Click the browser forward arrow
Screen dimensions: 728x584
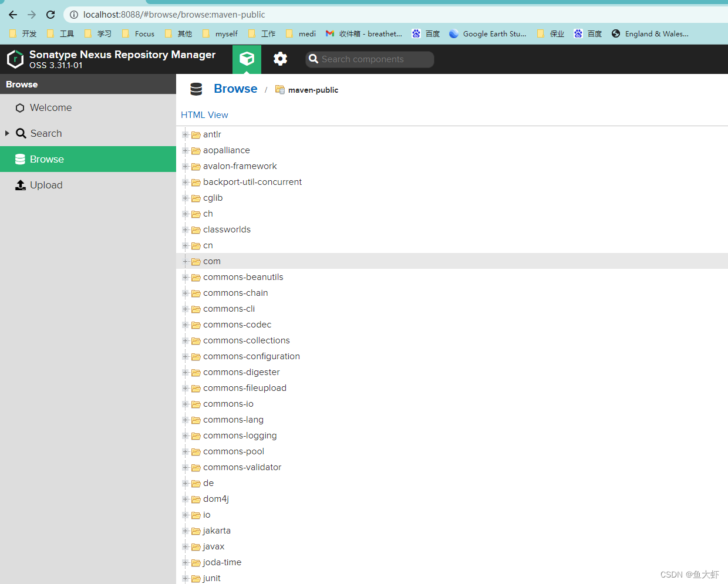coord(32,15)
